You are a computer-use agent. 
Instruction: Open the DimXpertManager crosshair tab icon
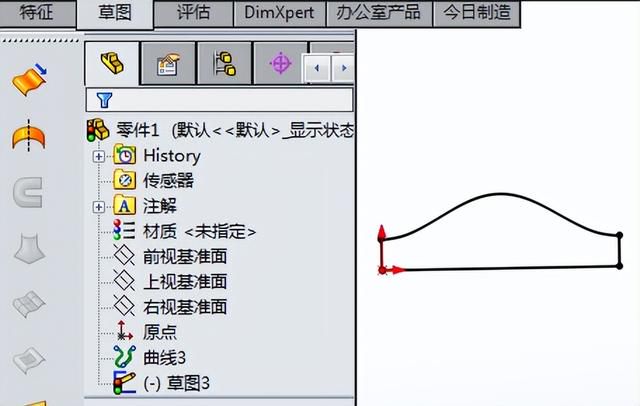(280, 63)
